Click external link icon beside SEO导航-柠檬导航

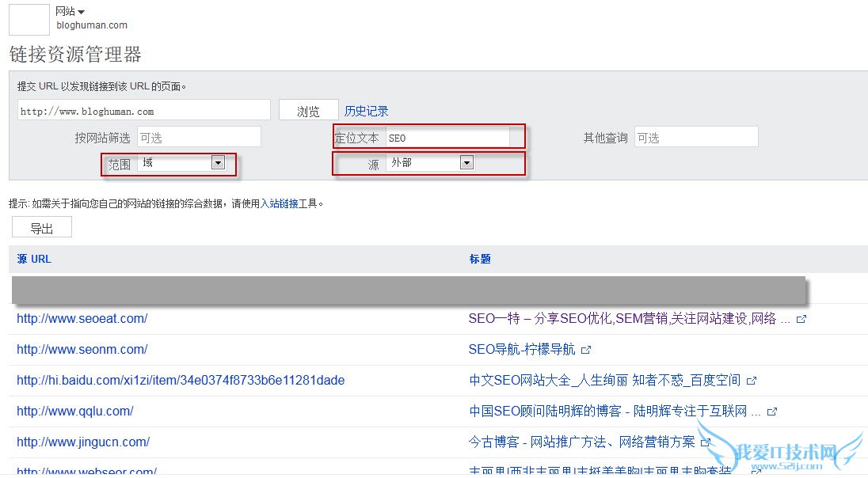(x=586, y=350)
